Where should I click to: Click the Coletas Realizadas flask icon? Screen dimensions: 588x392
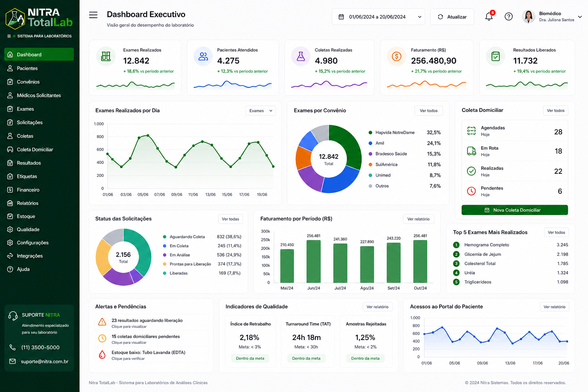point(301,56)
